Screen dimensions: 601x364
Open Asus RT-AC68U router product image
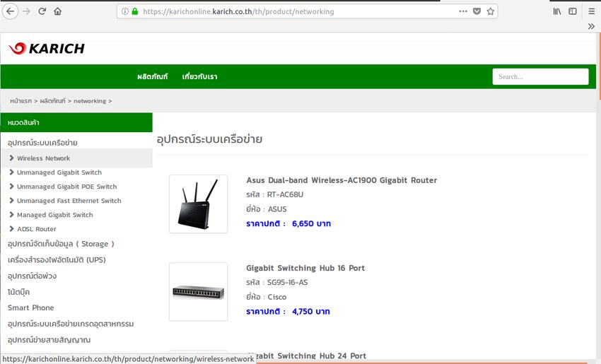coord(198,204)
